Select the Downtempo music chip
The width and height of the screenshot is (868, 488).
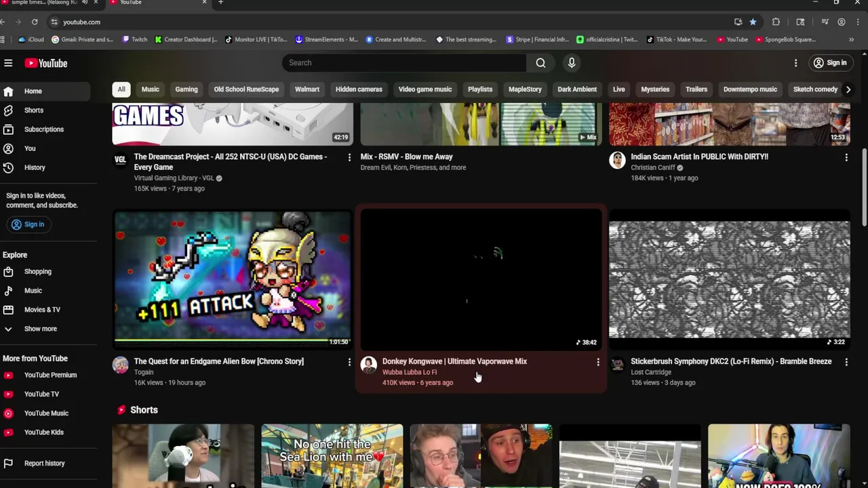point(750,89)
